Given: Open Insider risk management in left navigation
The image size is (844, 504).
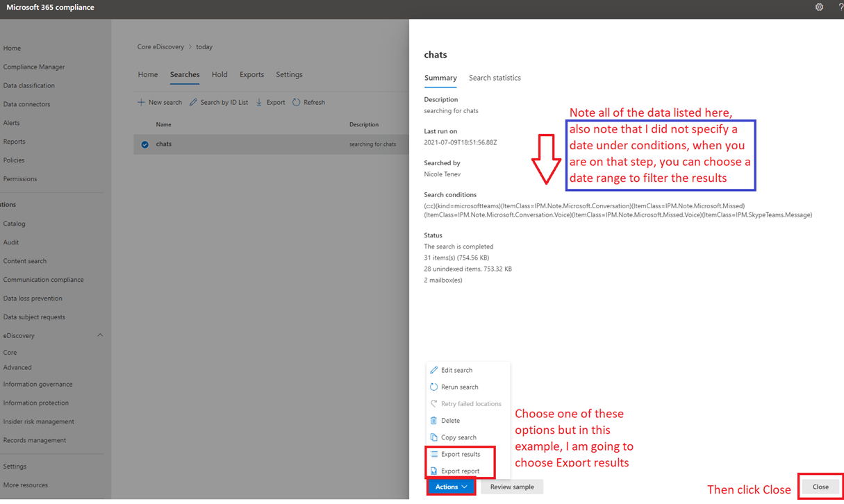Looking at the screenshot, I should [38, 421].
